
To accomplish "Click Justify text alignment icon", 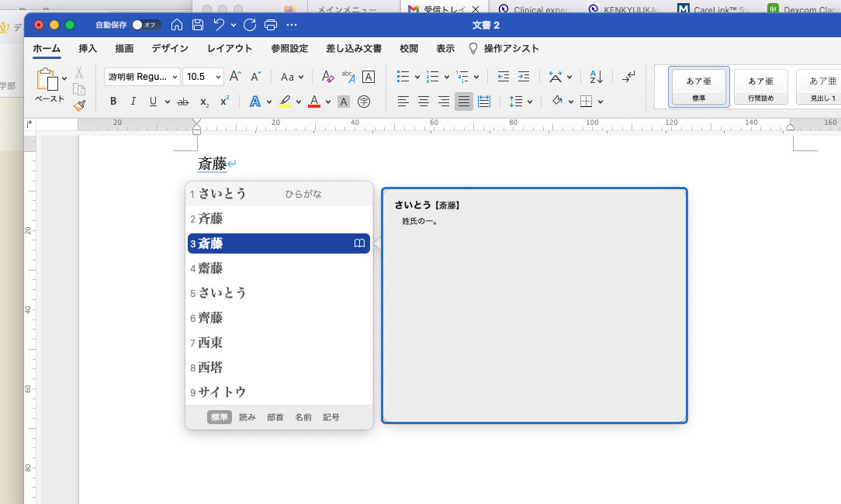I will point(464,102).
